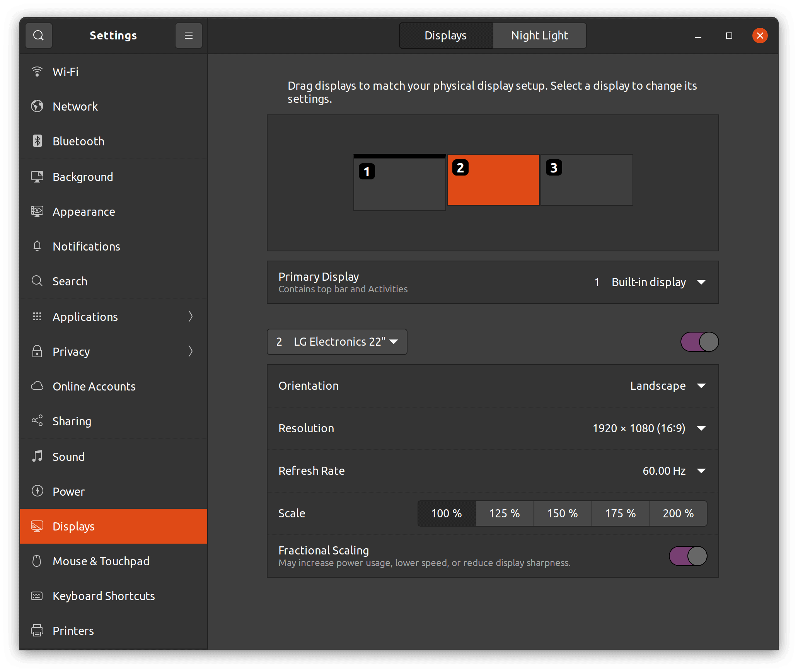Select the 150 % scale option
The height and width of the screenshot is (672, 798).
[x=562, y=513]
